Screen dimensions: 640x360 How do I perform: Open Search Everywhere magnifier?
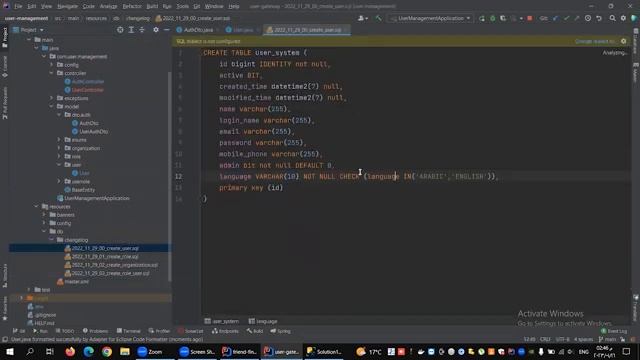[613, 18]
